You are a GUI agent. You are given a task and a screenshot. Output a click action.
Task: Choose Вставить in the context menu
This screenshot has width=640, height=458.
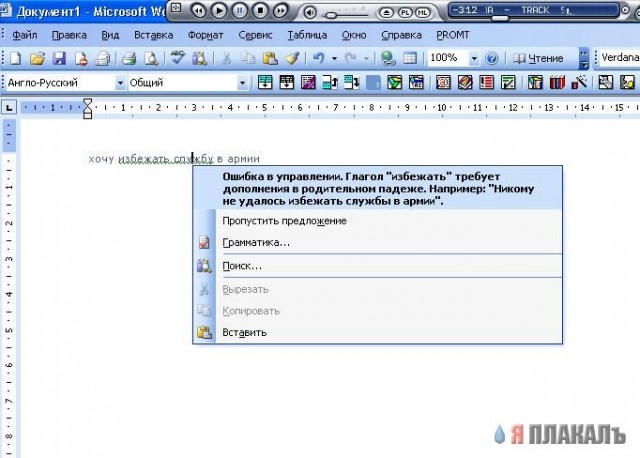(378, 333)
